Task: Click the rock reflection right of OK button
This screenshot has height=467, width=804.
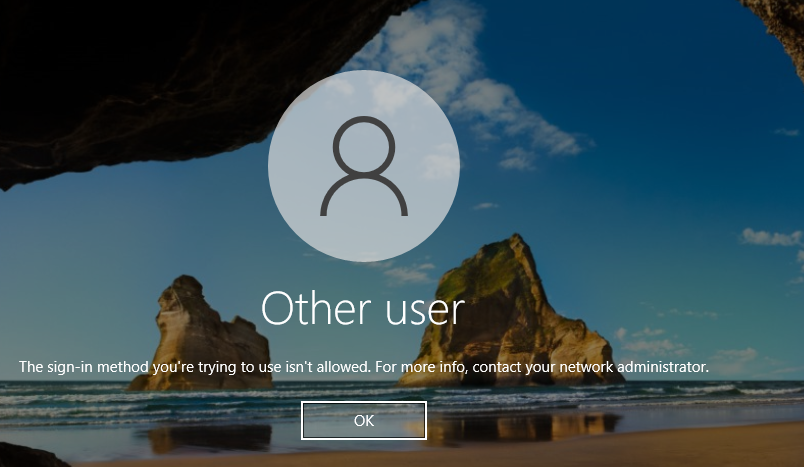Action: click(x=523, y=427)
